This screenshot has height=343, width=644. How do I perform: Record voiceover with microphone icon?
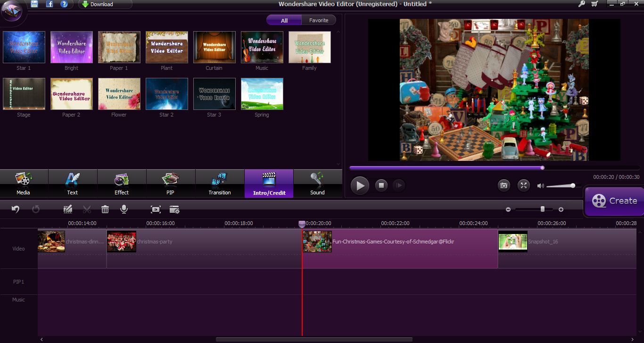tap(124, 209)
